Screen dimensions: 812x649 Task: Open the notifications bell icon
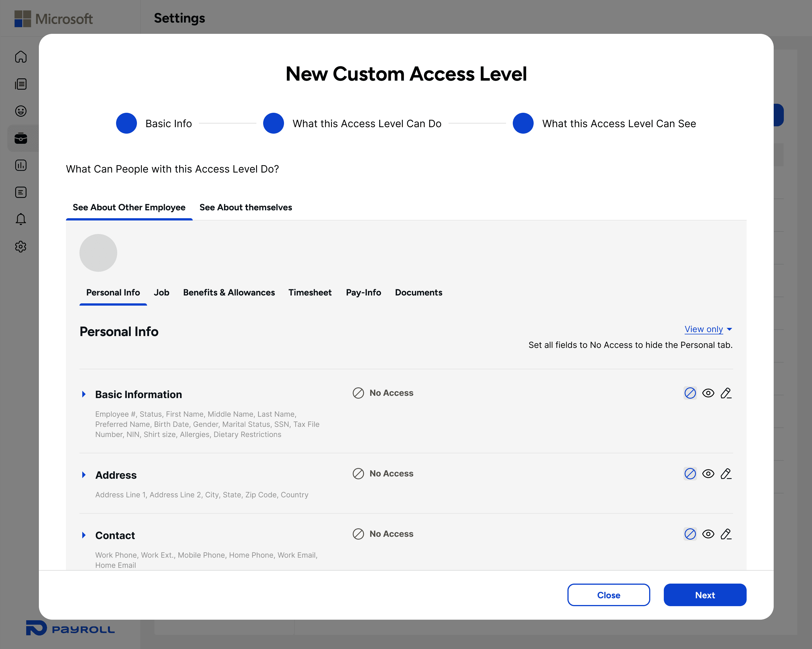pyautogui.click(x=21, y=219)
